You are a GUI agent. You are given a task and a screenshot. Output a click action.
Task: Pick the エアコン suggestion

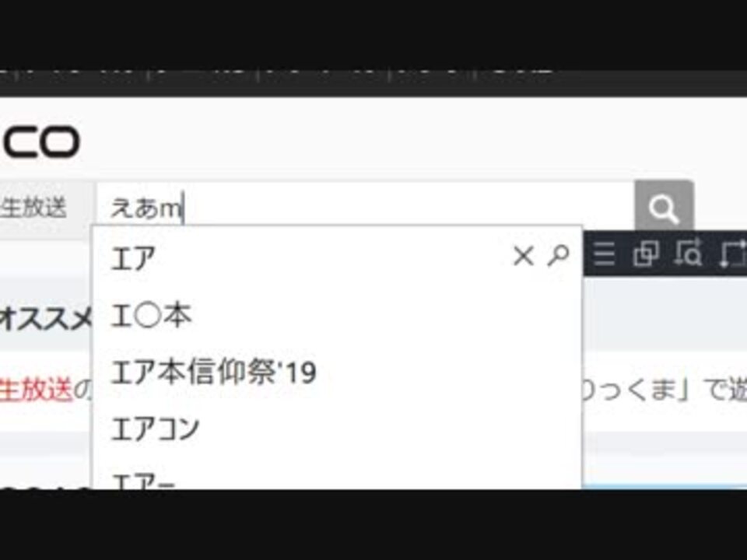(336, 428)
